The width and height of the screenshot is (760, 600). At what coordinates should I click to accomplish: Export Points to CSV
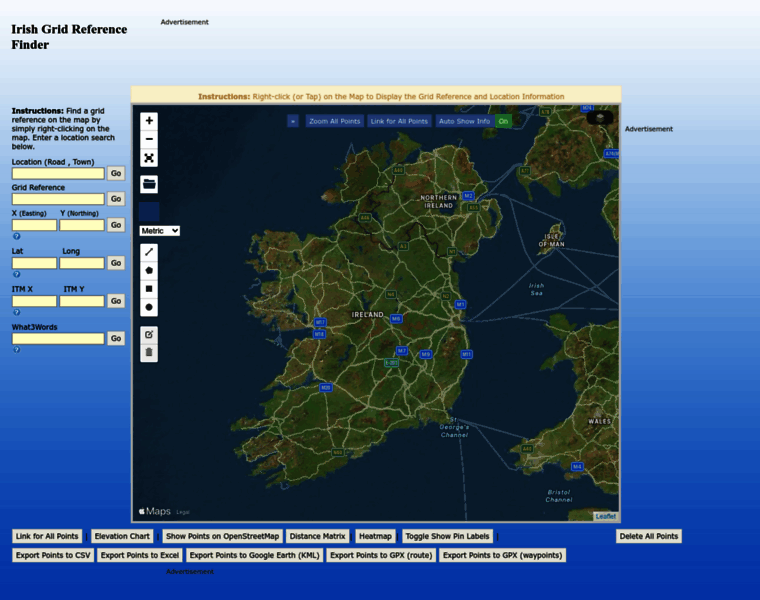click(x=53, y=555)
